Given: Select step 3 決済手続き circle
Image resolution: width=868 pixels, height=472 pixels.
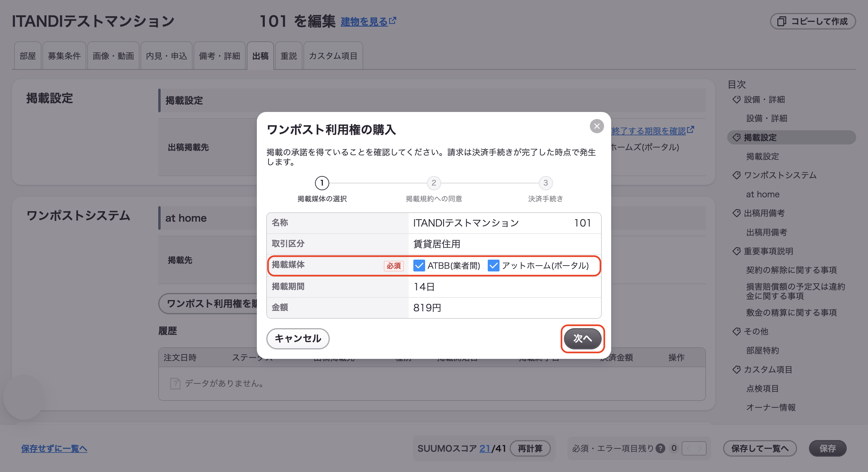Looking at the screenshot, I should 546,183.
